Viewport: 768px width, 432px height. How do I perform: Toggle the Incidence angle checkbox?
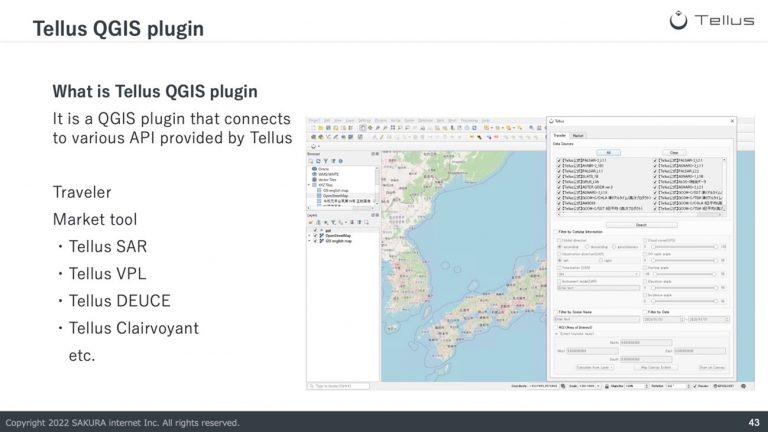point(645,295)
